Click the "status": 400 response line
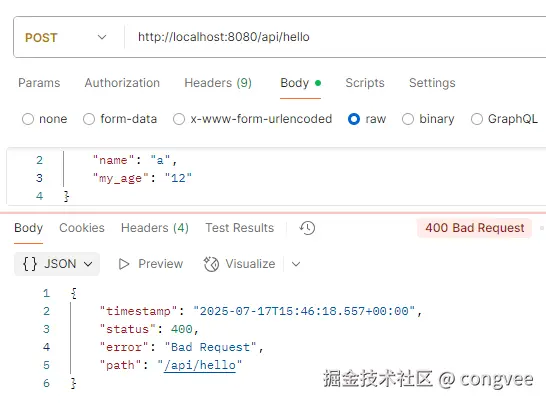 [x=149, y=329]
